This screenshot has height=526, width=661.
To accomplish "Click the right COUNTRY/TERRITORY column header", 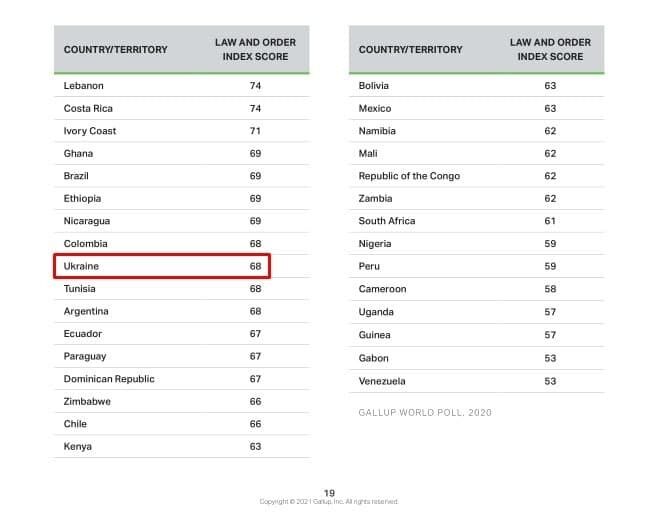I will tap(410, 49).
